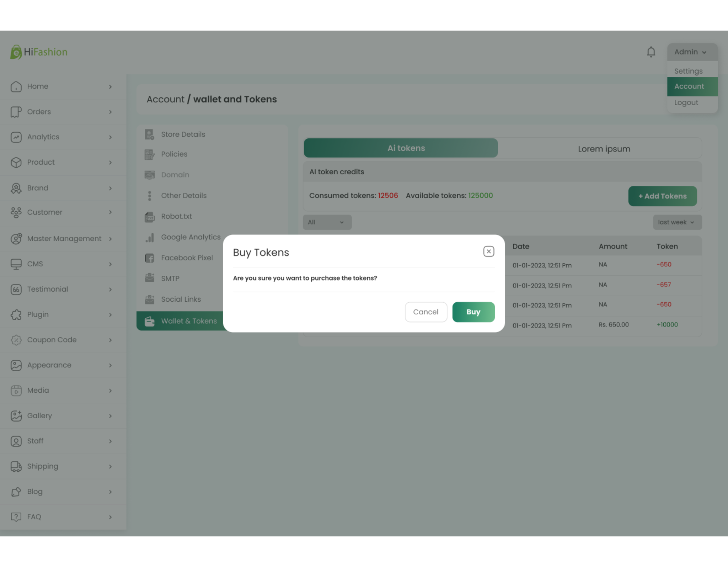Click the Blog icon

tap(16, 492)
